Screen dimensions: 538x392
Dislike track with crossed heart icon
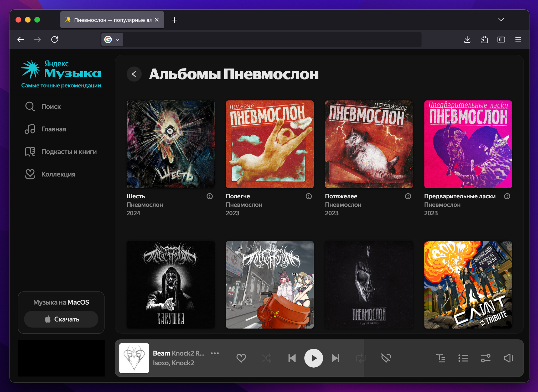386,358
